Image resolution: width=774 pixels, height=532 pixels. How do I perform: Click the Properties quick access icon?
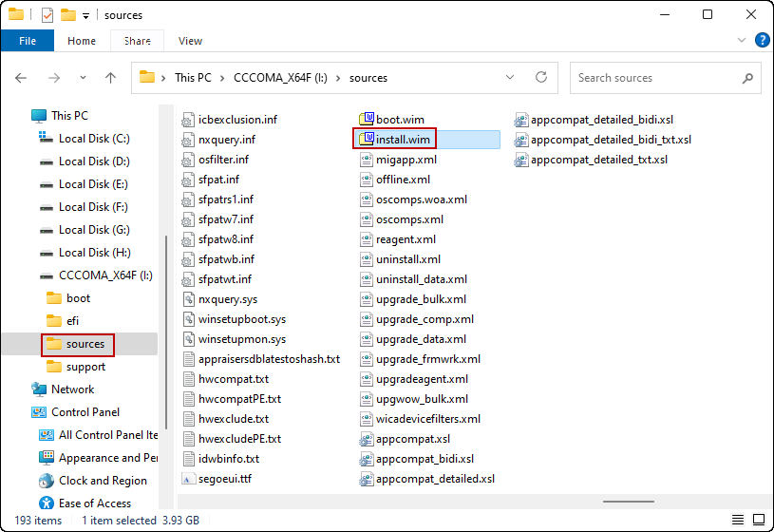click(x=47, y=15)
